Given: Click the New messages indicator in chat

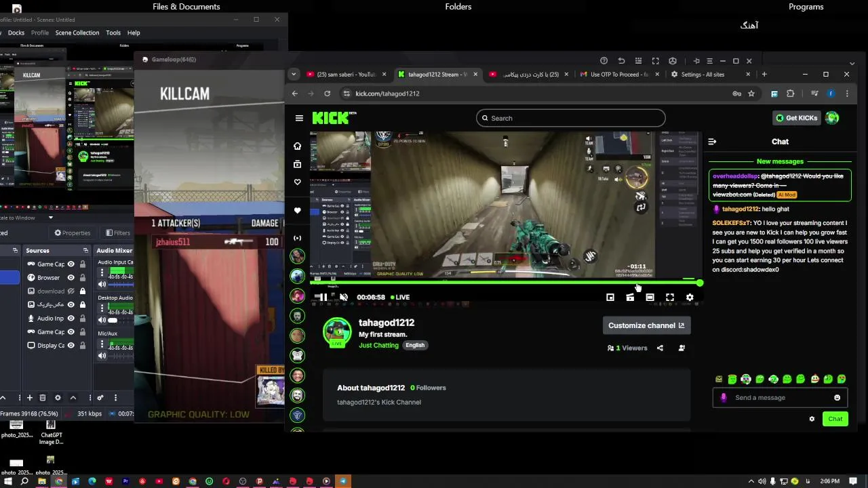Looking at the screenshot, I should (780, 161).
